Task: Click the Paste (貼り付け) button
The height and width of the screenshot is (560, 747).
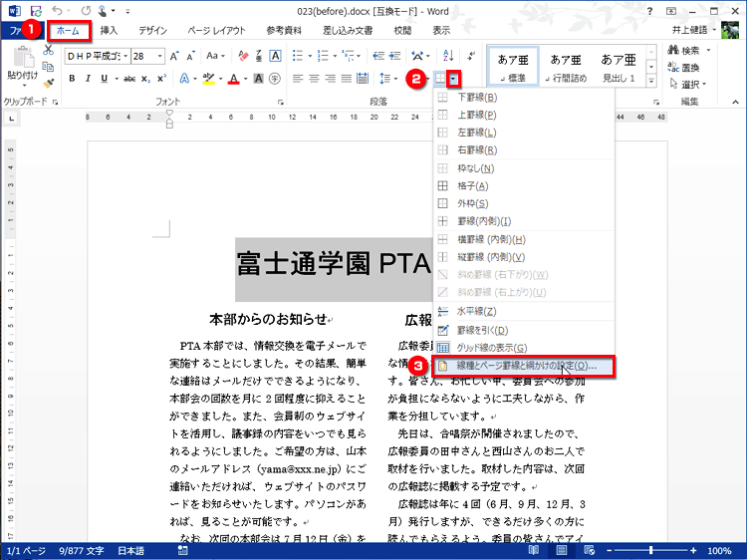Action: point(22,66)
